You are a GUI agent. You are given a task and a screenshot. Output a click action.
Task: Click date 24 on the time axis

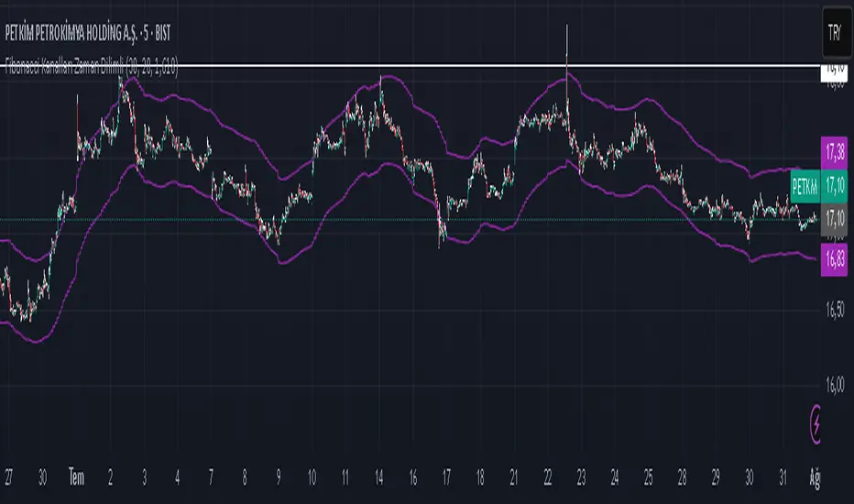pos(614,477)
